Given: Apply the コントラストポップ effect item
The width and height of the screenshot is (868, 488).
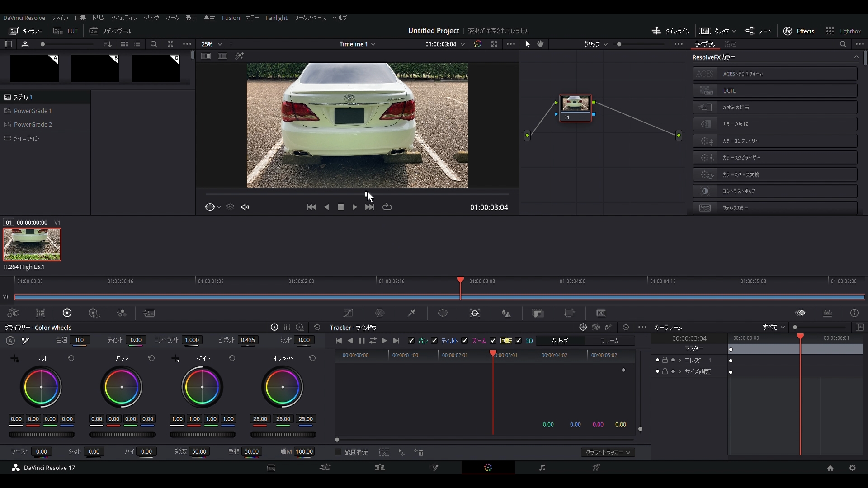Looking at the screenshot, I should 775,191.
